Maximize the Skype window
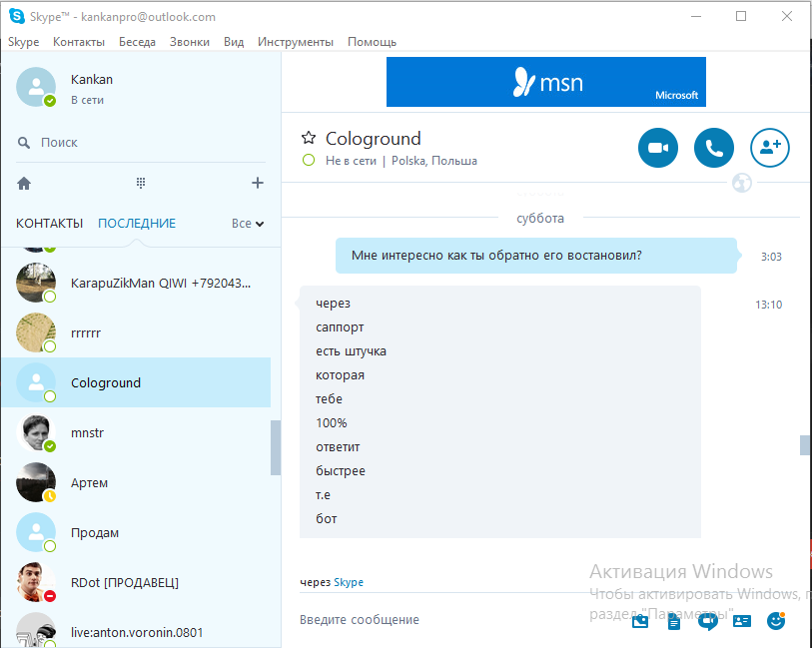 coord(741,17)
